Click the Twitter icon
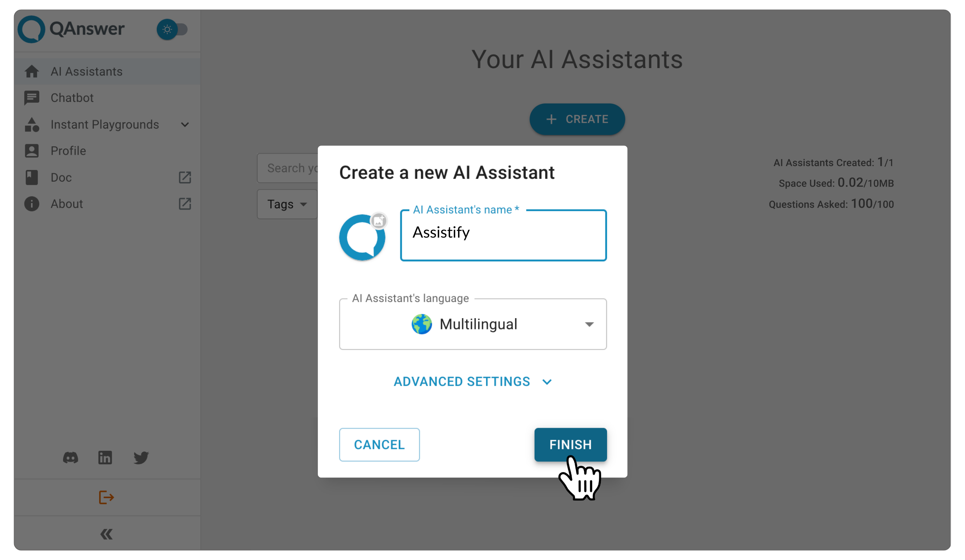965x560 pixels. pyautogui.click(x=141, y=457)
